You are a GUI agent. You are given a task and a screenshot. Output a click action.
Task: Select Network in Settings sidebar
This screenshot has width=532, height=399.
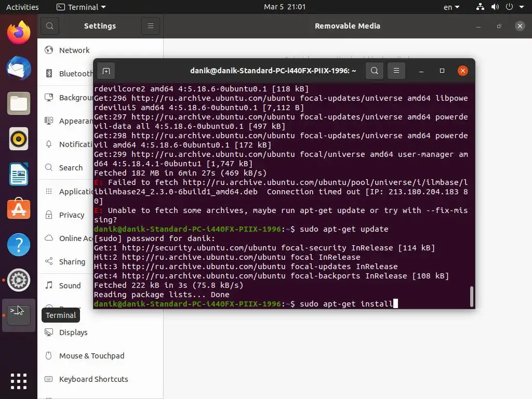[100, 50]
